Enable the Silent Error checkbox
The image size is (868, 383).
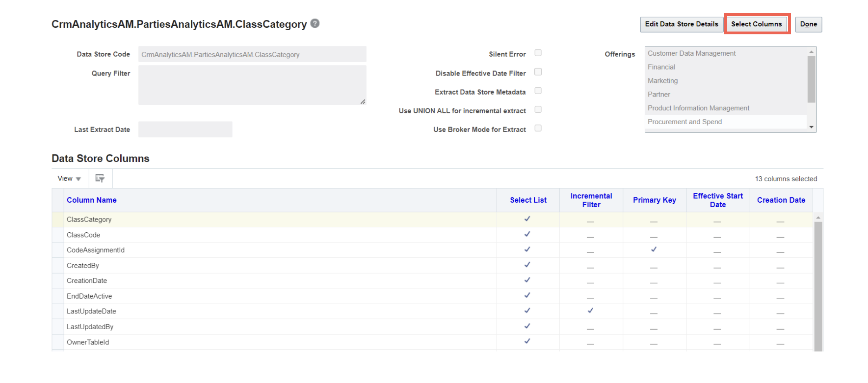(x=538, y=53)
